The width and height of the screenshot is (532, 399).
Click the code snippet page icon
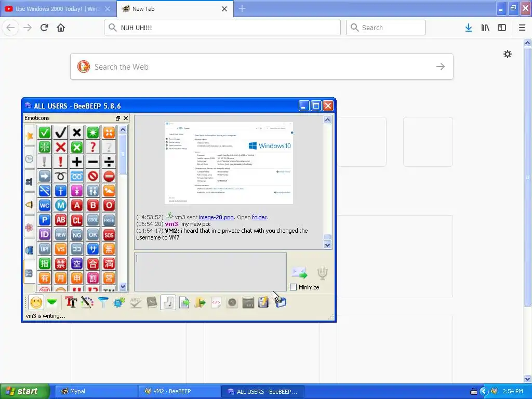coord(216,302)
